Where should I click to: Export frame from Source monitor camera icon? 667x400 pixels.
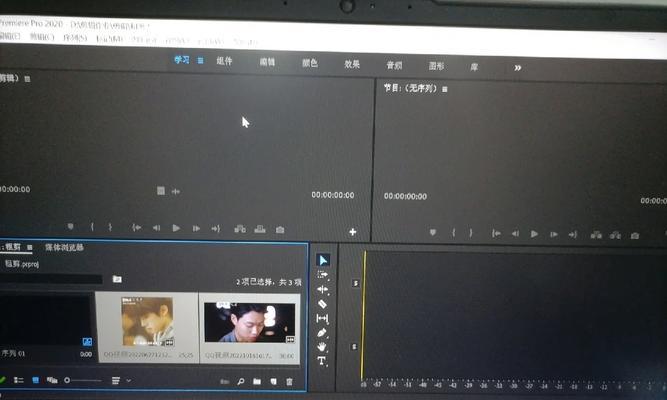(280, 230)
